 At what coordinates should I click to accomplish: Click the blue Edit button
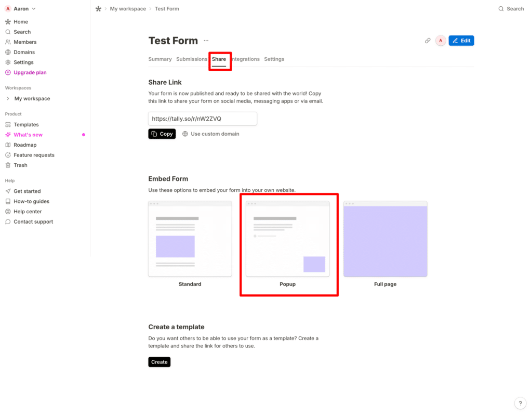tap(461, 41)
